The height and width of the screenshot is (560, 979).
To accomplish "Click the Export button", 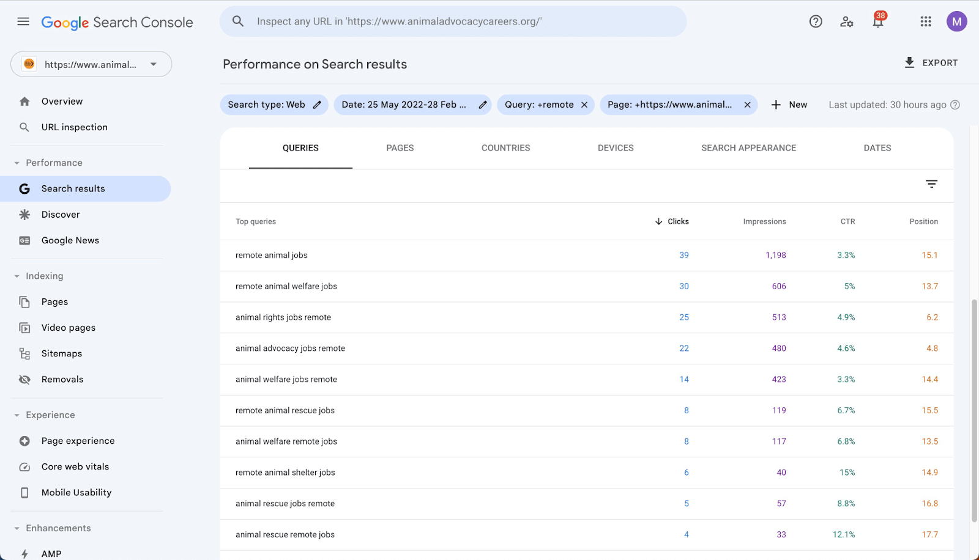I will click(931, 63).
